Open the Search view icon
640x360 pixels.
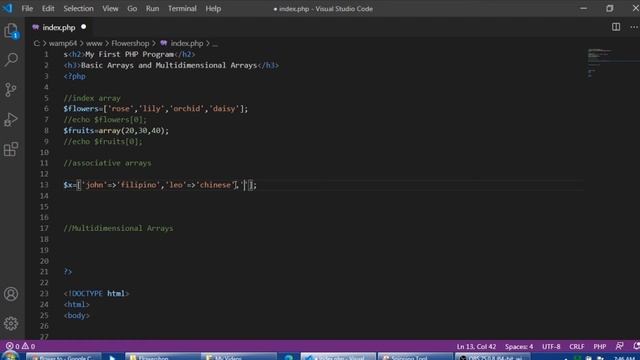11,60
